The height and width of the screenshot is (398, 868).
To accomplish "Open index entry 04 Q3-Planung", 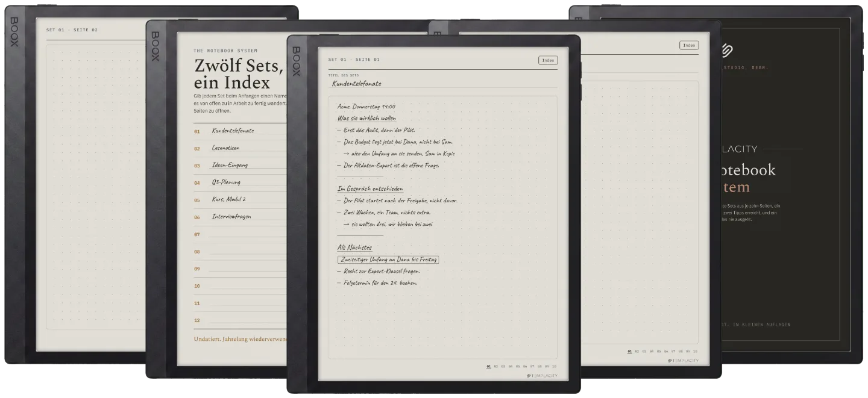I will click(x=240, y=182).
